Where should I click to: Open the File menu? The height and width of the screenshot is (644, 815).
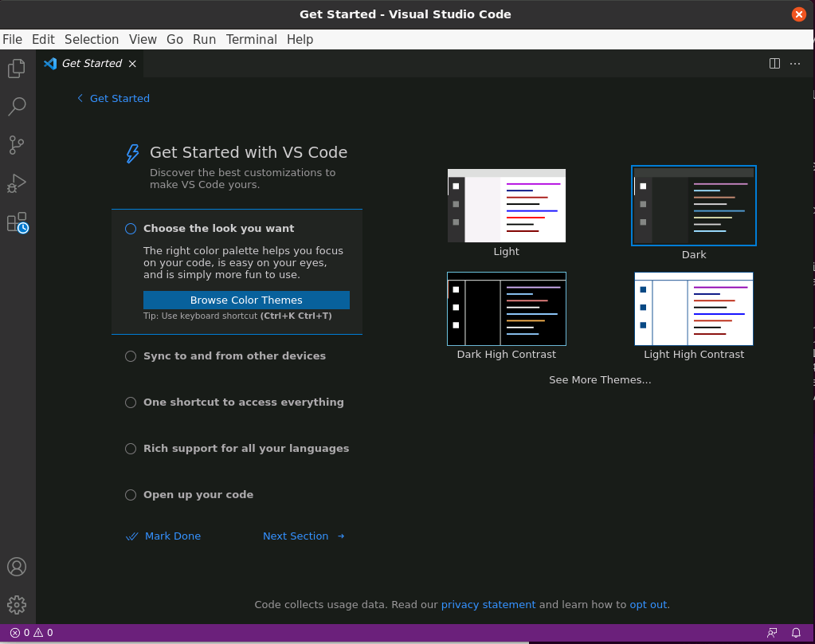(x=13, y=40)
